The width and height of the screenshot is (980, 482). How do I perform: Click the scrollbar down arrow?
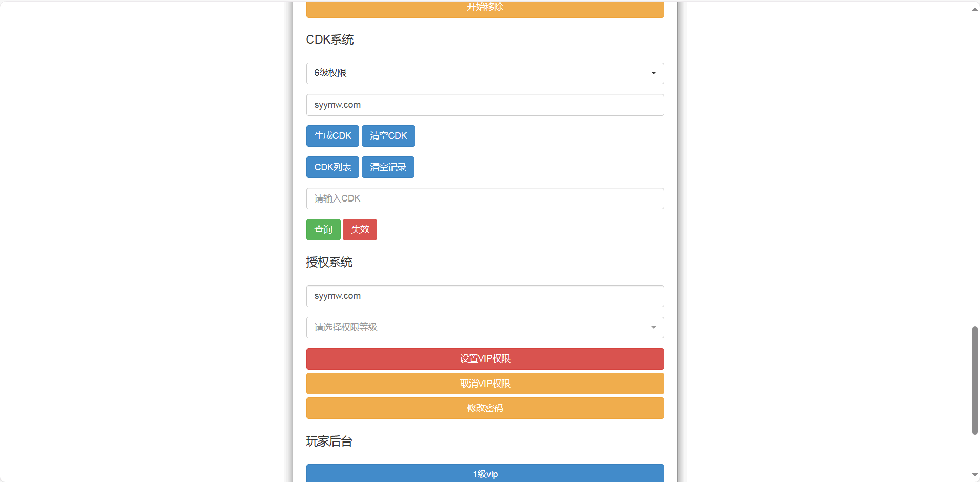coord(975,475)
